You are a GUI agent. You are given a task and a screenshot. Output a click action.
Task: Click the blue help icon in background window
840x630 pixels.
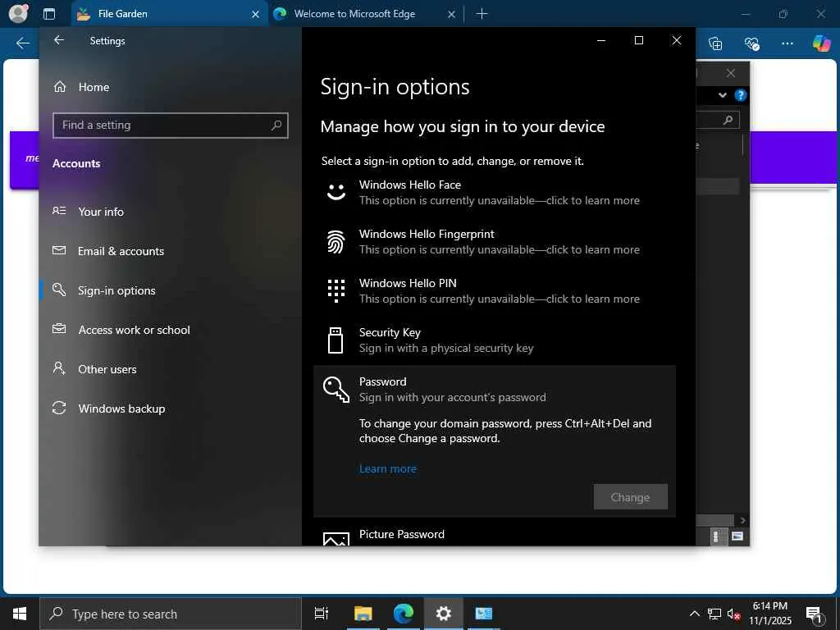741,95
